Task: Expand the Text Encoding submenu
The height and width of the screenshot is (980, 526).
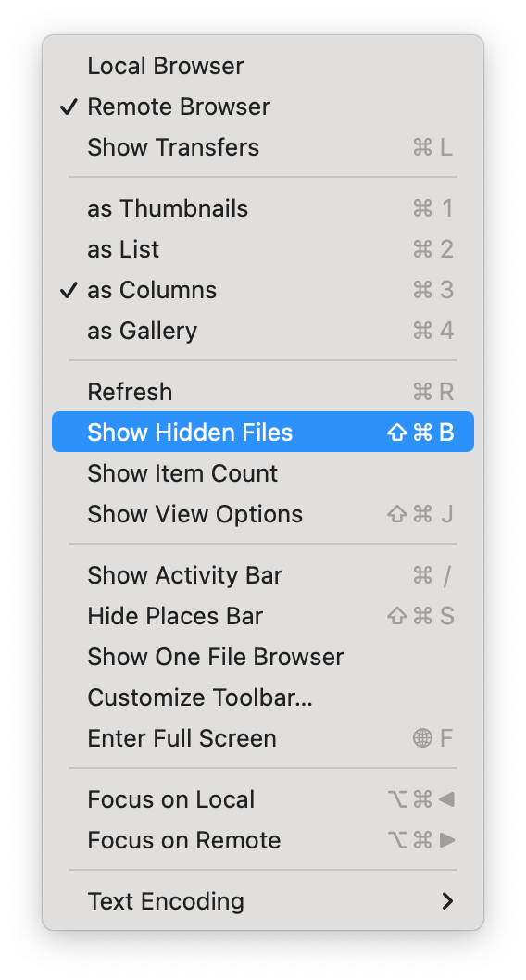Action: (x=262, y=901)
